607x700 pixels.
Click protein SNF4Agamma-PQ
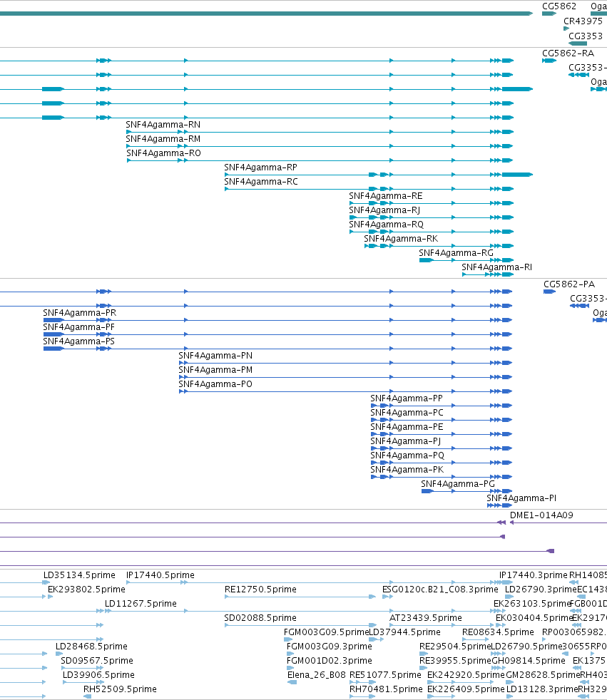click(407, 455)
